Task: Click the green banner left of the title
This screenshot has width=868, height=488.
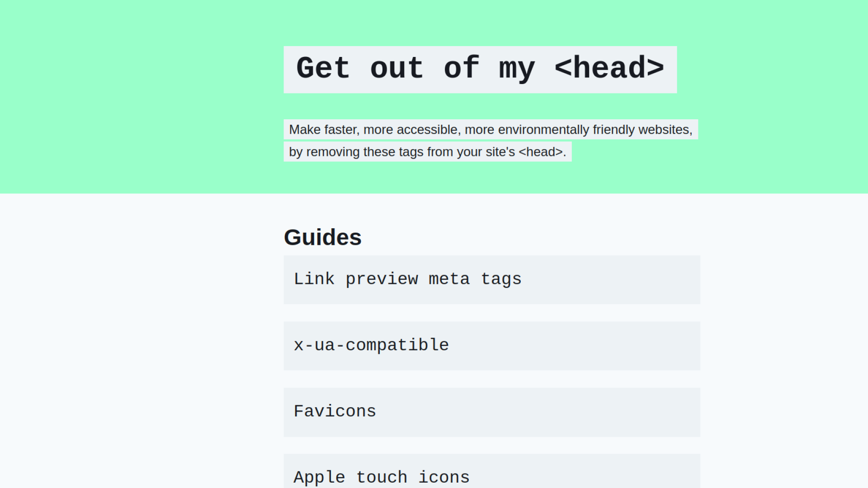Action: [x=136, y=90]
